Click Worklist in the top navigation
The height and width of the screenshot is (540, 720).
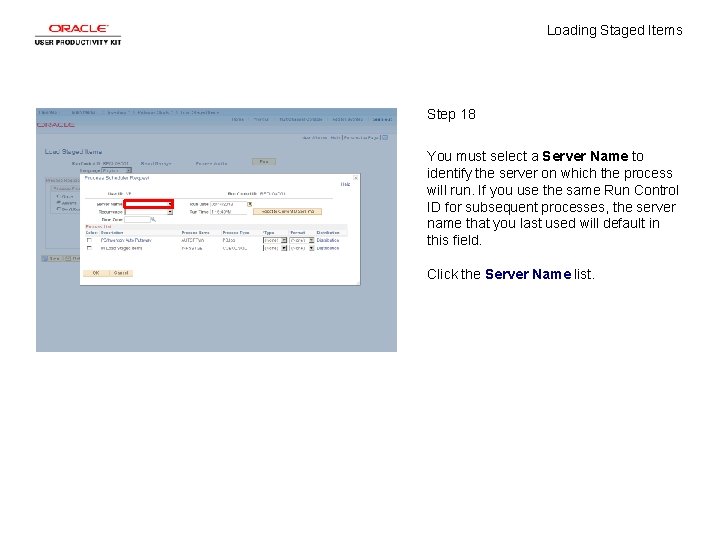[261, 119]
